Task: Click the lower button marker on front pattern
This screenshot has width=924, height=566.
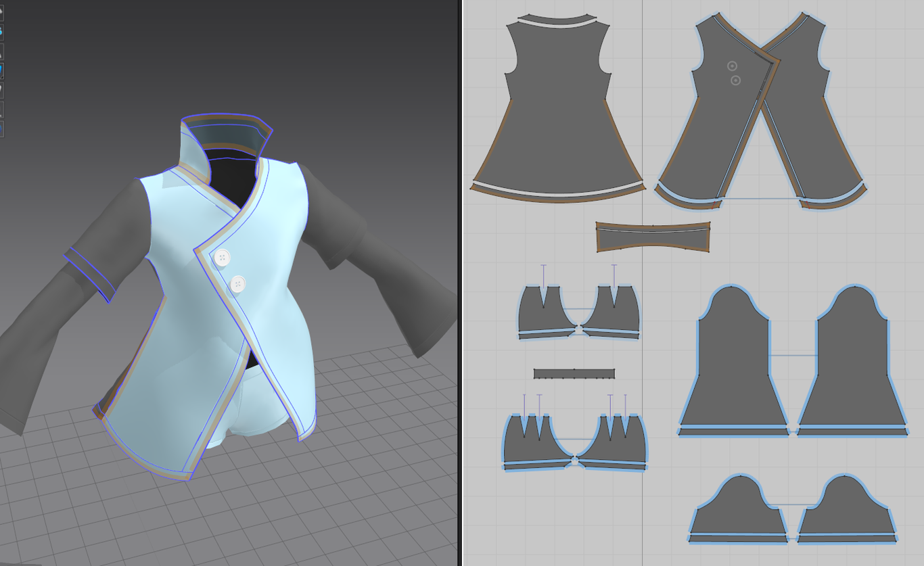Action: click(x=736, y=80)
